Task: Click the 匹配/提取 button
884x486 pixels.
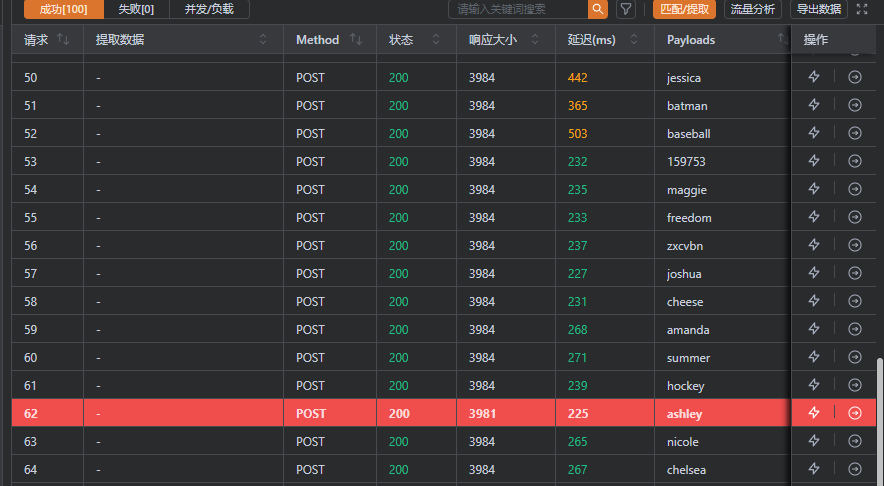Action: [685, 9]
